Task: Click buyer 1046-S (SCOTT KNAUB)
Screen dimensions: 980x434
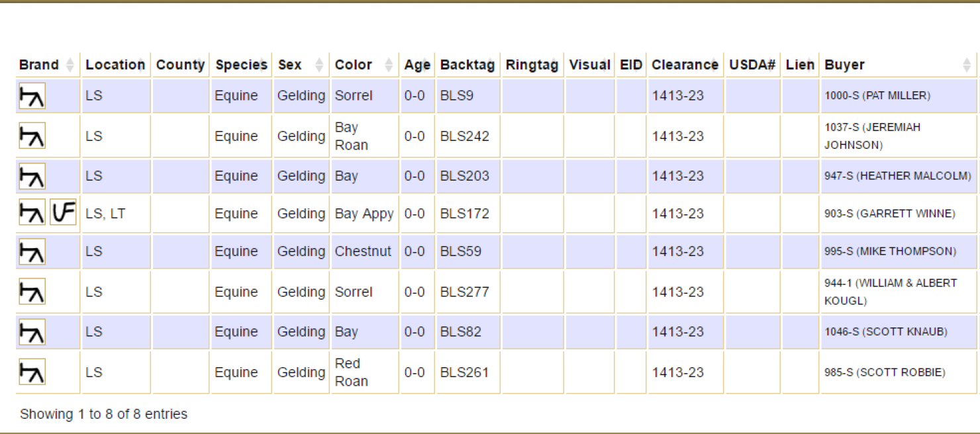Action: point(886,331)
